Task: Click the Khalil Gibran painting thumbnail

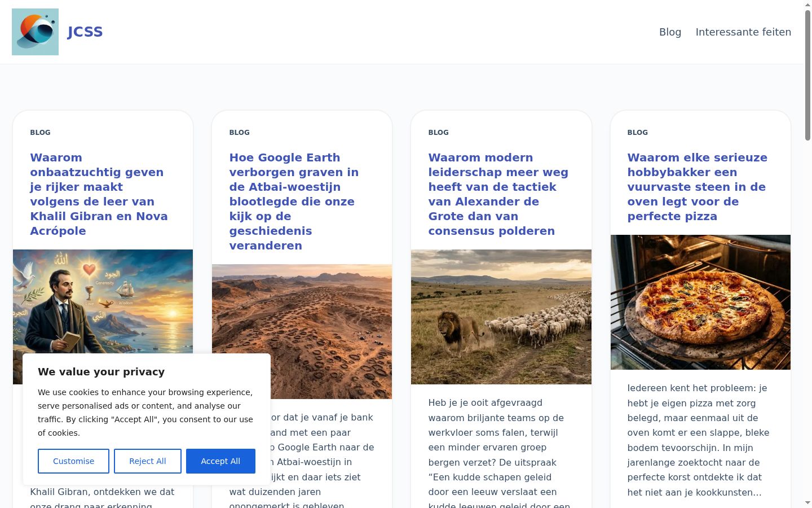Action: tap(103, 302)
